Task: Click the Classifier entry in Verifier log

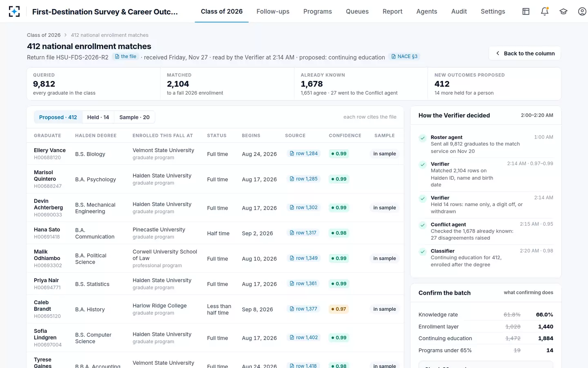Action: [486, 258]
